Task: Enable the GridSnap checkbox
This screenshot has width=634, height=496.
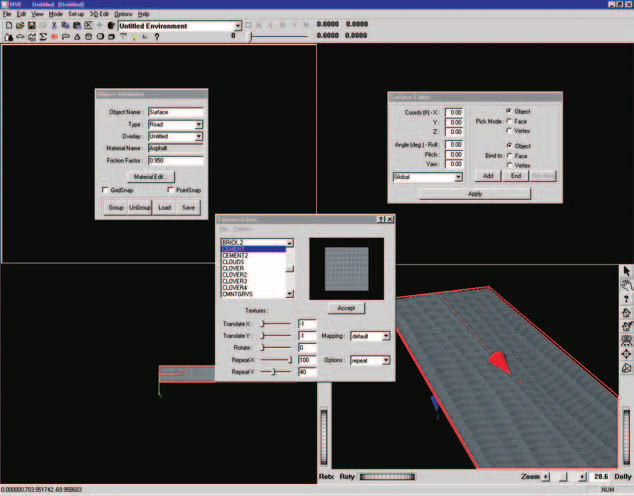Action: point(105,190)
